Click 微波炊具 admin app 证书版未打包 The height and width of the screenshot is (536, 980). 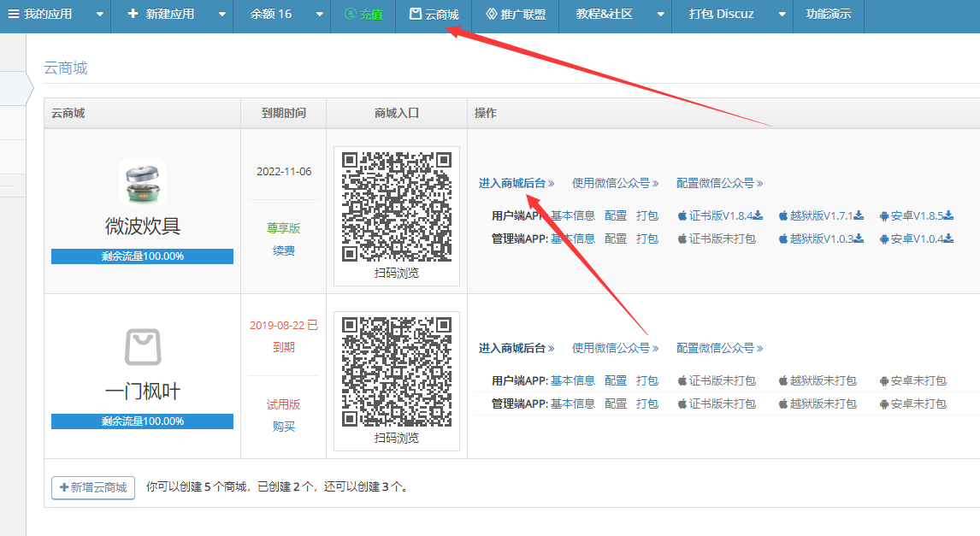[x=717, y=239]
